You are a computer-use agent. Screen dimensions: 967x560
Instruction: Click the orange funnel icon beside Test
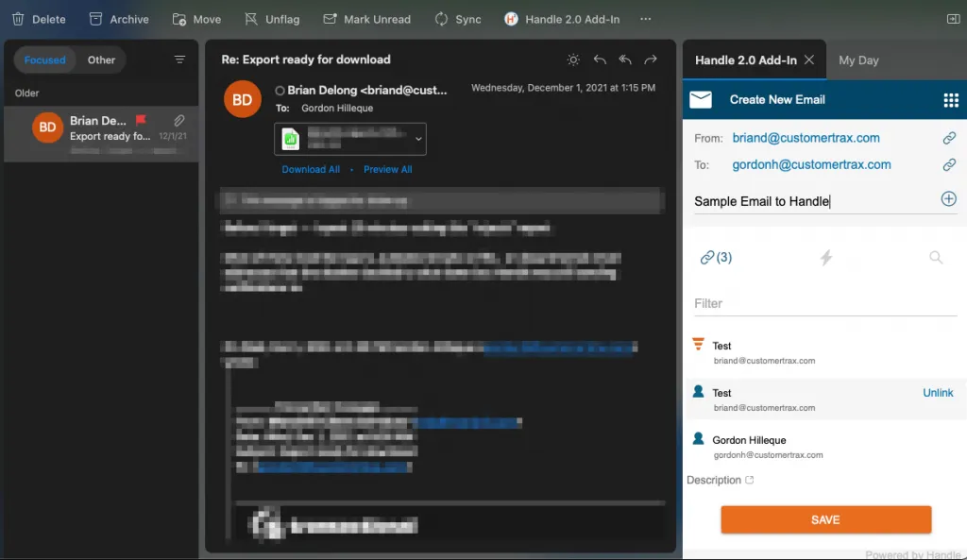698,344
